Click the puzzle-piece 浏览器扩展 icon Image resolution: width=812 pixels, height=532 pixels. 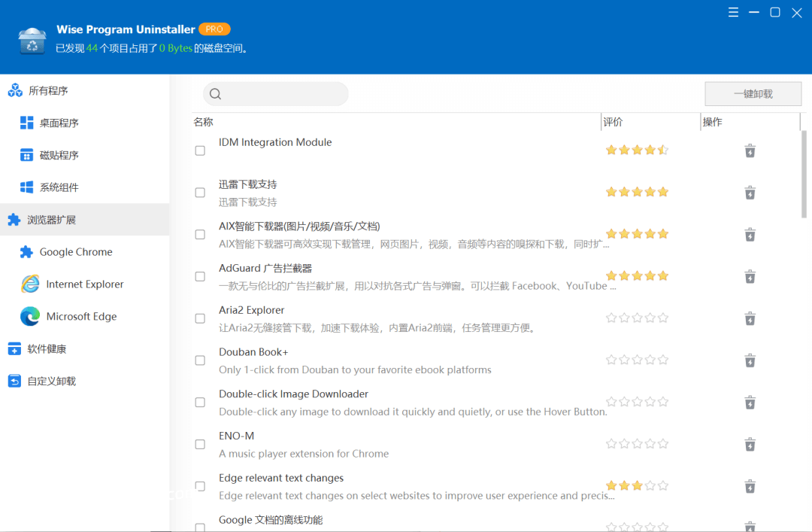coord(15,219)
